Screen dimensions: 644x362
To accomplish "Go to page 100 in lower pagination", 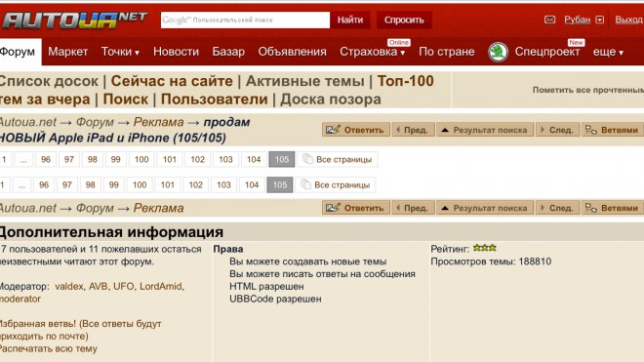I will (x=140, y=185).
